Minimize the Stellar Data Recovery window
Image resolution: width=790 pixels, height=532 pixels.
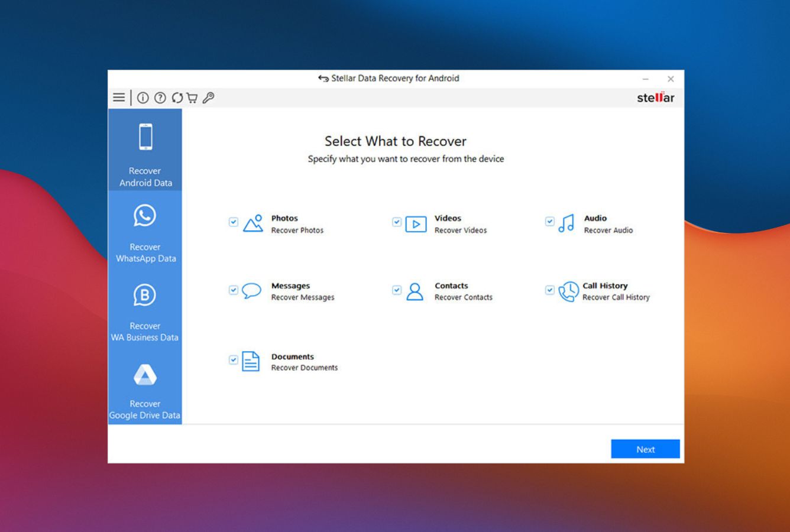tap(646, 79)
